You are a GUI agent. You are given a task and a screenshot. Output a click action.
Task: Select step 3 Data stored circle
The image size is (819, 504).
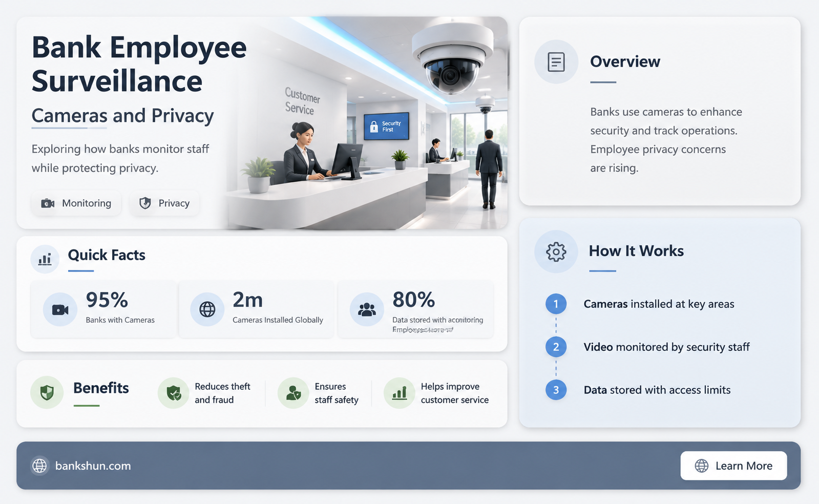556,390
